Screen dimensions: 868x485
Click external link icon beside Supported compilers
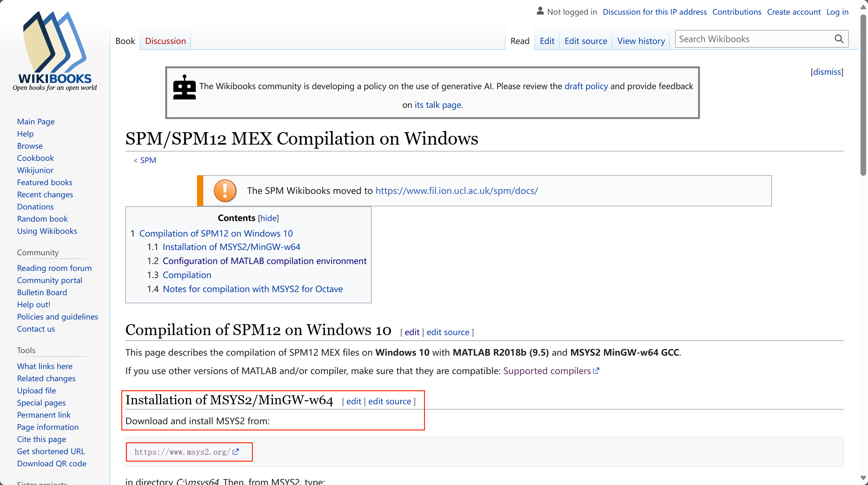tap(596, 371)
